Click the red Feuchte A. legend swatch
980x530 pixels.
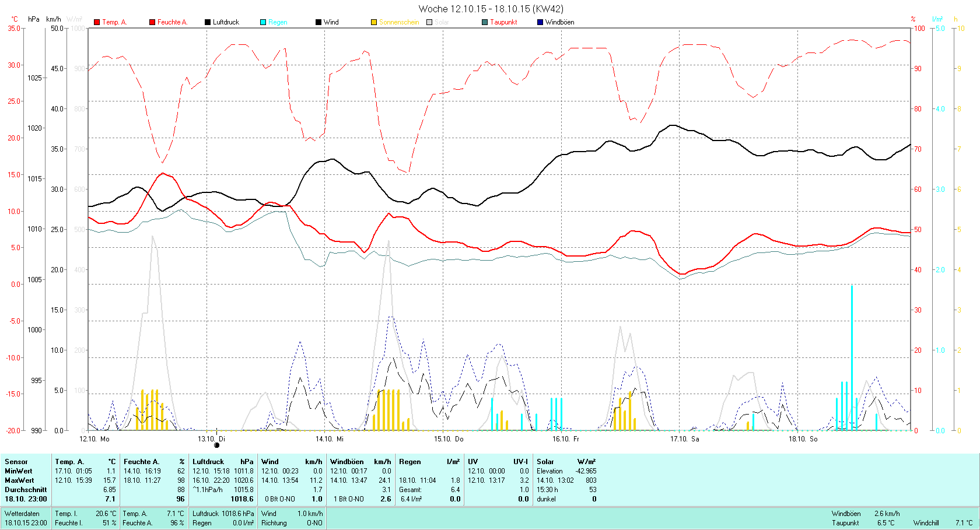(152, 22)
